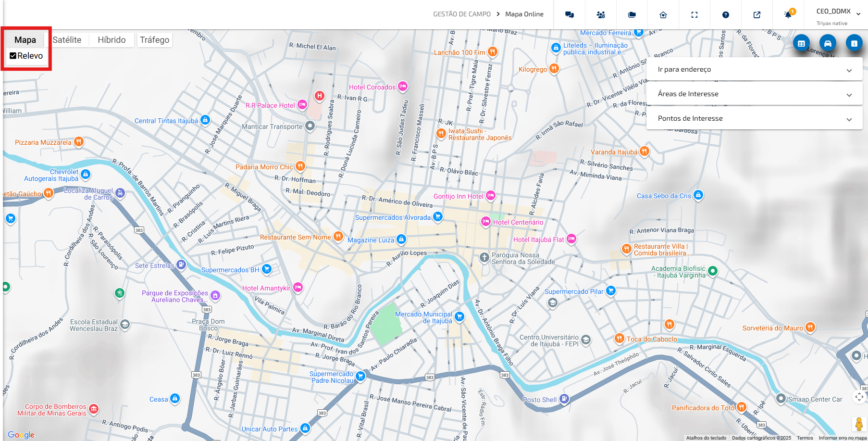868x441 pixels.
Task: Click the Posto Shell pin
Action: click(x=564, y=399)
